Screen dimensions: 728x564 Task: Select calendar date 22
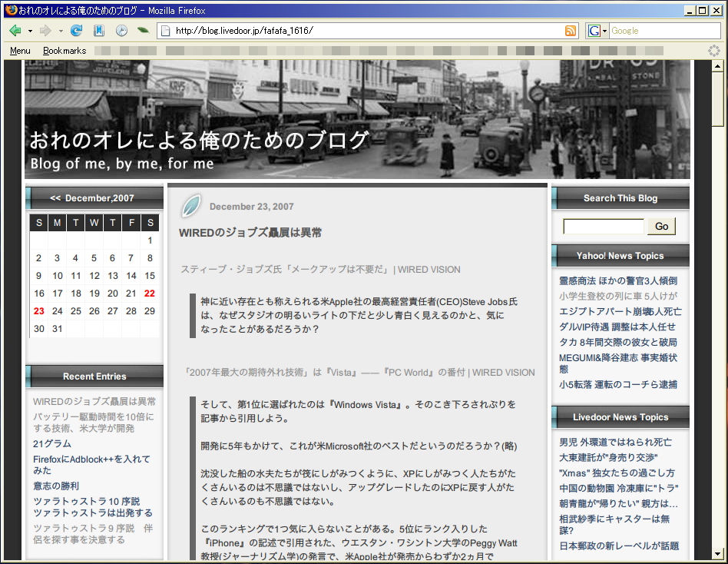pyautogui.click(x=150, y=294)
